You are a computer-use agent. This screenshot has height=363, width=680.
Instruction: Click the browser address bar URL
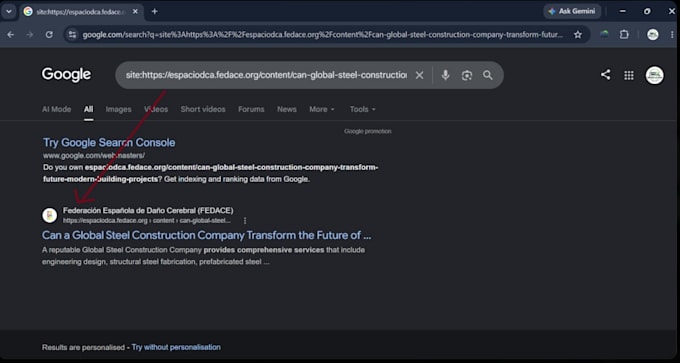(x=323, y=35)
